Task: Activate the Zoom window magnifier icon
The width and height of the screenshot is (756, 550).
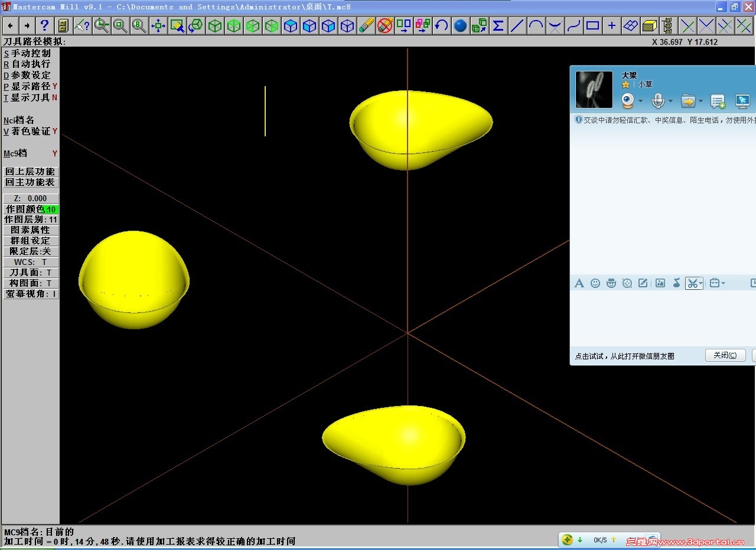Action: [102, 25]
